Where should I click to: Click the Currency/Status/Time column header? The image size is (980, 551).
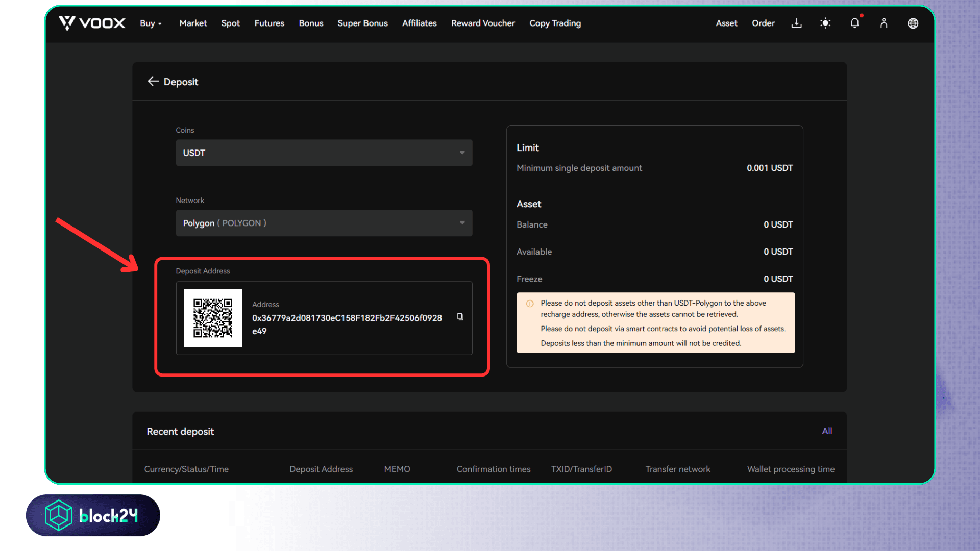point(186,469)
